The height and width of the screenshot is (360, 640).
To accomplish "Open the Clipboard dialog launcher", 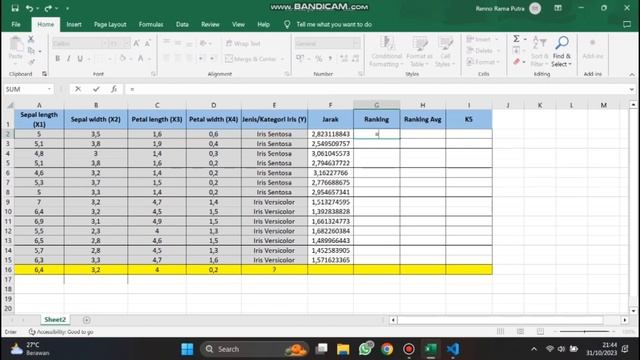I will [x=44, y=74].
